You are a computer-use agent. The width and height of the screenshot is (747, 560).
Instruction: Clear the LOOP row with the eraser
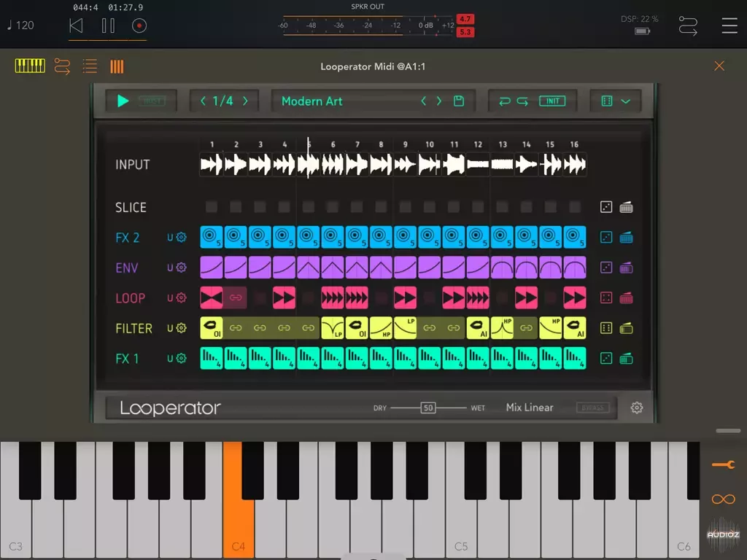click(x=626, y=298)
